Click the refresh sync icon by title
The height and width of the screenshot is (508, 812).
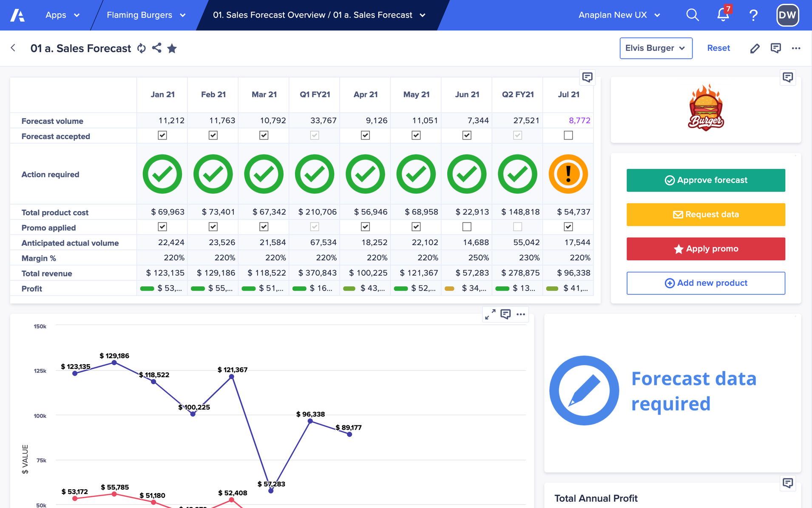142,49
